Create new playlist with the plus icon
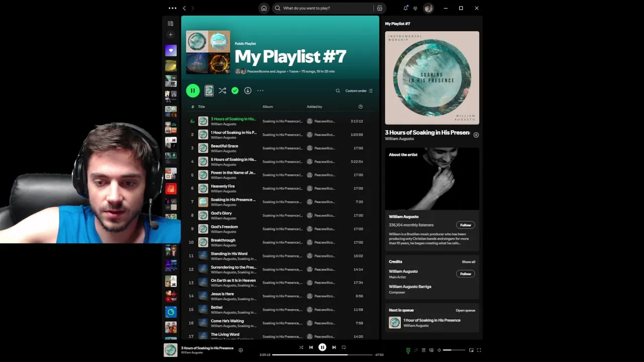The image size is (644, 362). 171,35
